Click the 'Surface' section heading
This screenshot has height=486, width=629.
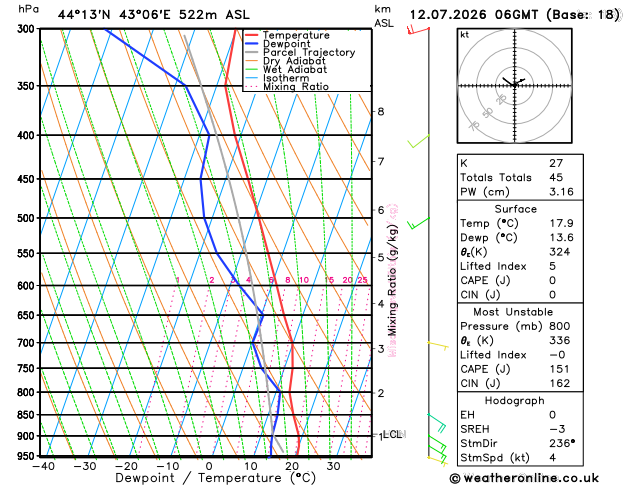(515, 209)
